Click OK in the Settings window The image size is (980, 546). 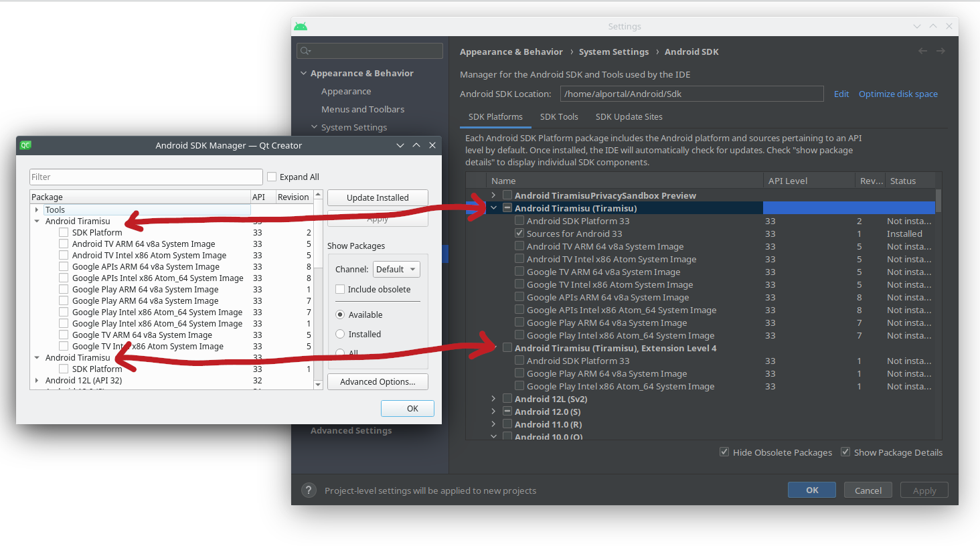[x=812, y=490]
